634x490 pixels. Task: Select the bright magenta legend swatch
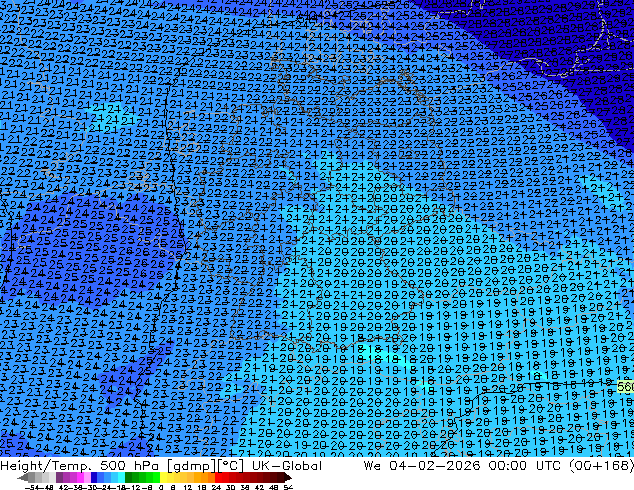coord(80,478)
